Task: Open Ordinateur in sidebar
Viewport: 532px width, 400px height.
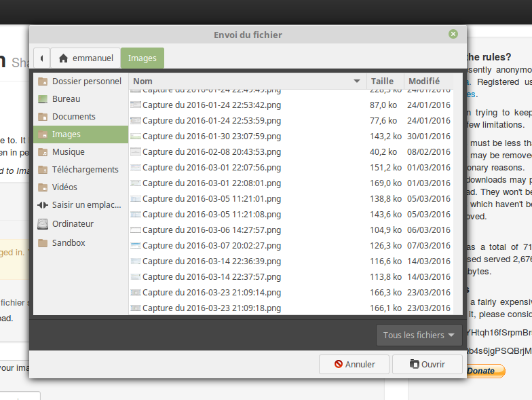Action: (81, 224)
